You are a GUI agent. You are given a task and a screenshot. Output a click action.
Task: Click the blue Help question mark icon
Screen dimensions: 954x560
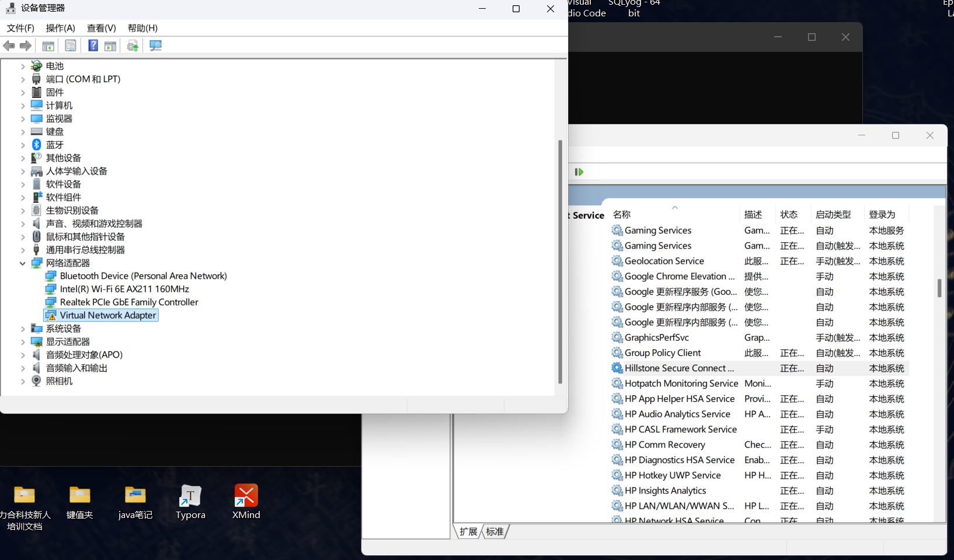[93, 45]
